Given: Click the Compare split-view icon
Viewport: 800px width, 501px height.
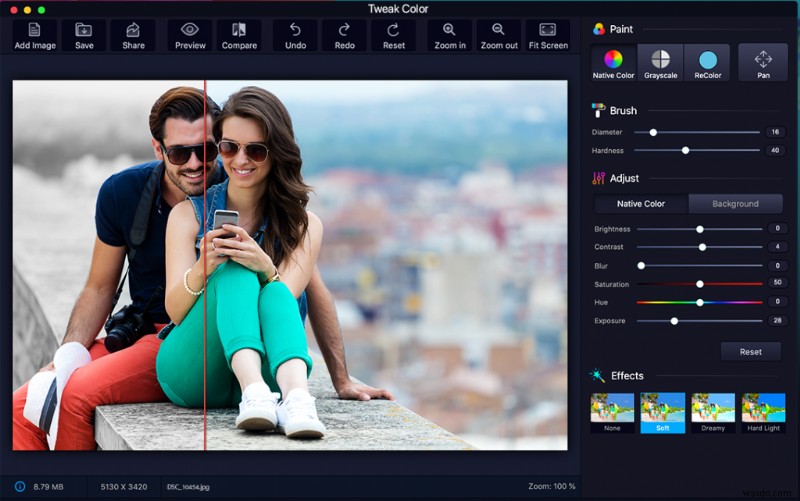Looking at the screenshot, I should 239,36.
